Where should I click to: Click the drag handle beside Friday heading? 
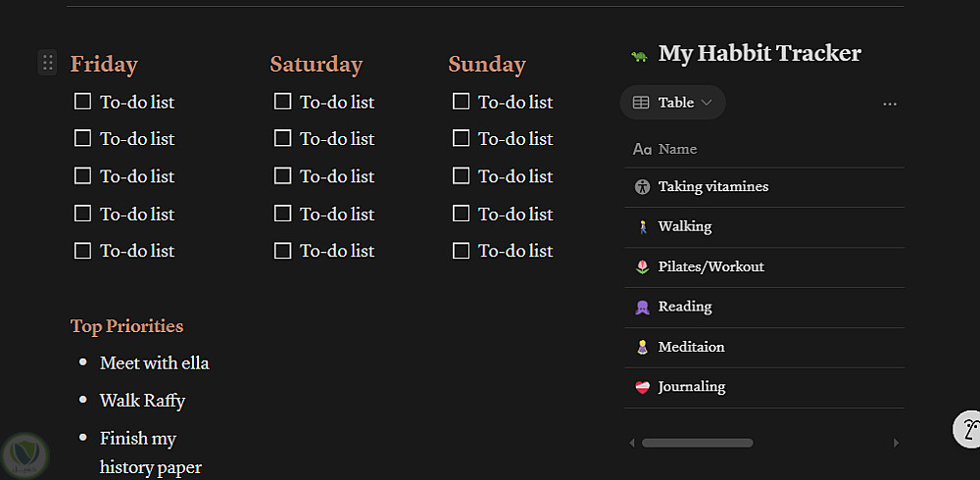(x=47, y=63)
